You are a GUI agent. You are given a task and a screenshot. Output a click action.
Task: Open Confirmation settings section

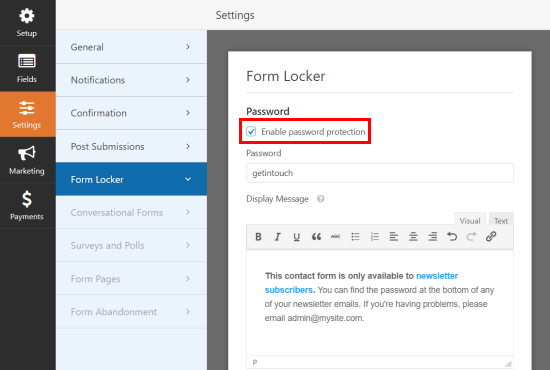[x=132, y=113]
